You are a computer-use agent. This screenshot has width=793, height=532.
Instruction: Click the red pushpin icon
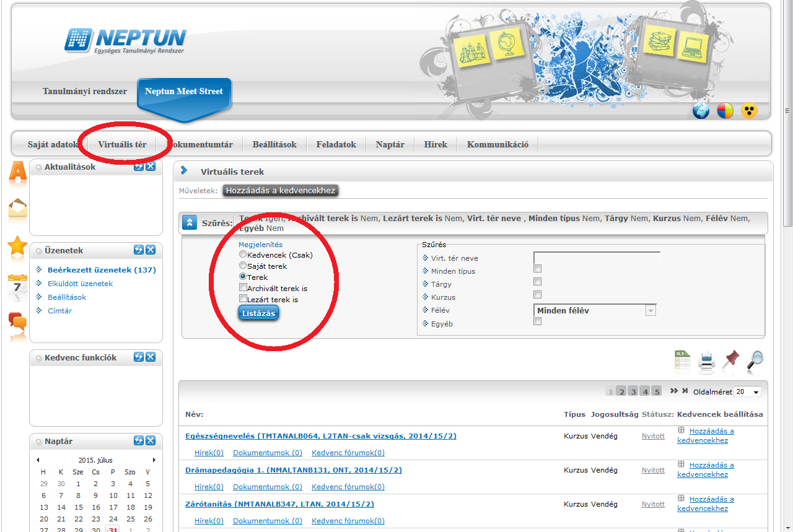tap(731, 360)
